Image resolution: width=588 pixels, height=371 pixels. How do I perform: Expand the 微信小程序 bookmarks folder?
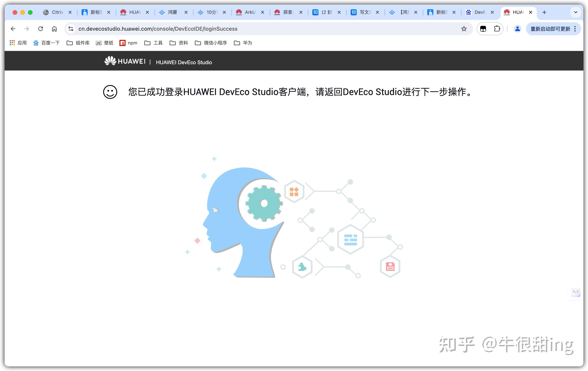tap(211, 43)
